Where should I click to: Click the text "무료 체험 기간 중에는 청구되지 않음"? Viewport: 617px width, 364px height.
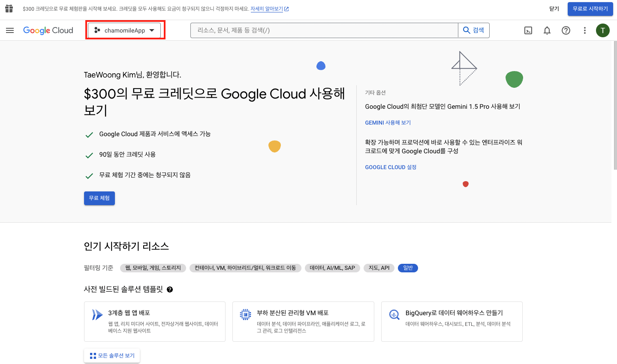point(145,175)
